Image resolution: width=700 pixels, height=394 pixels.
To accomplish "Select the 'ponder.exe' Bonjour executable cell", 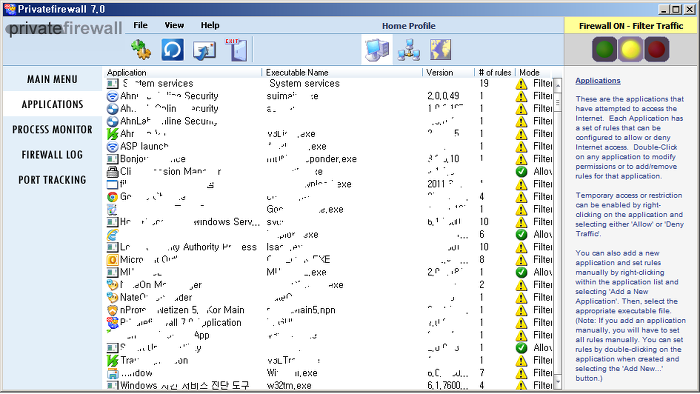I will [x=312, y=159].
